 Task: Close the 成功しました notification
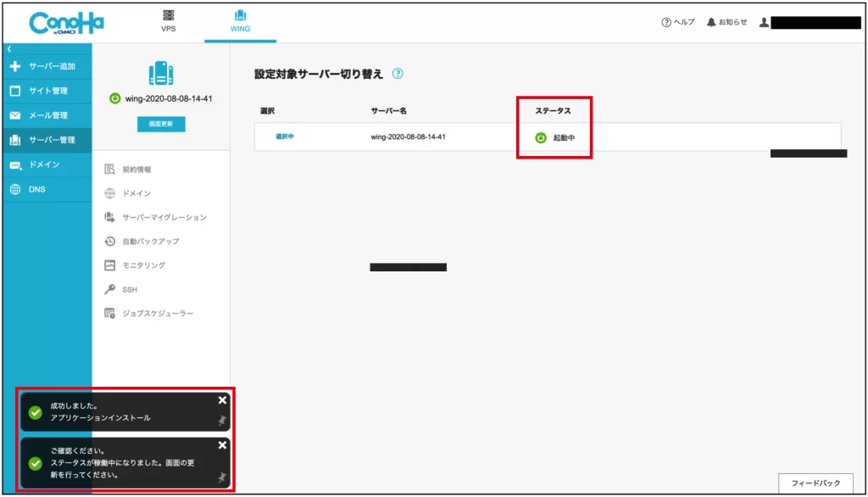click(222, 400)
